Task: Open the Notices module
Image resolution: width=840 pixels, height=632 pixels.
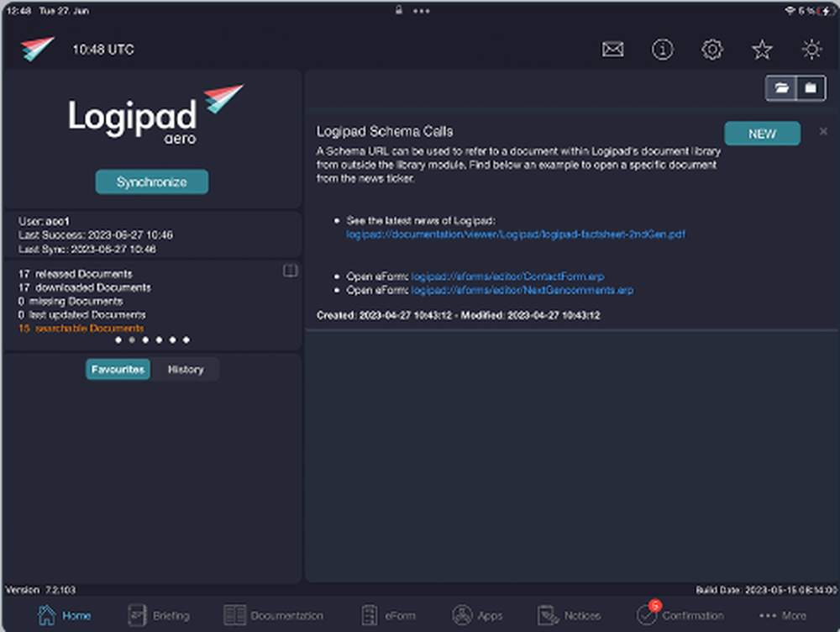Action: pos(569,615)
